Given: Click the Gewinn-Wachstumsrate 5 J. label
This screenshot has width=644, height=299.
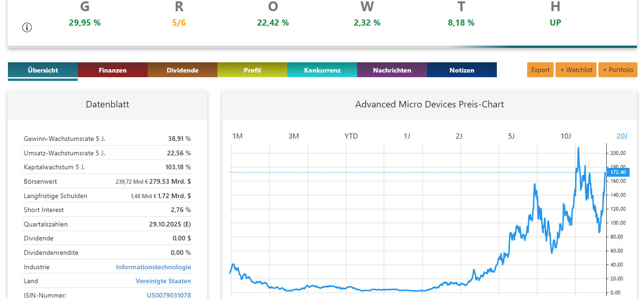Looking at the screenshot, I should click(64, 139).
